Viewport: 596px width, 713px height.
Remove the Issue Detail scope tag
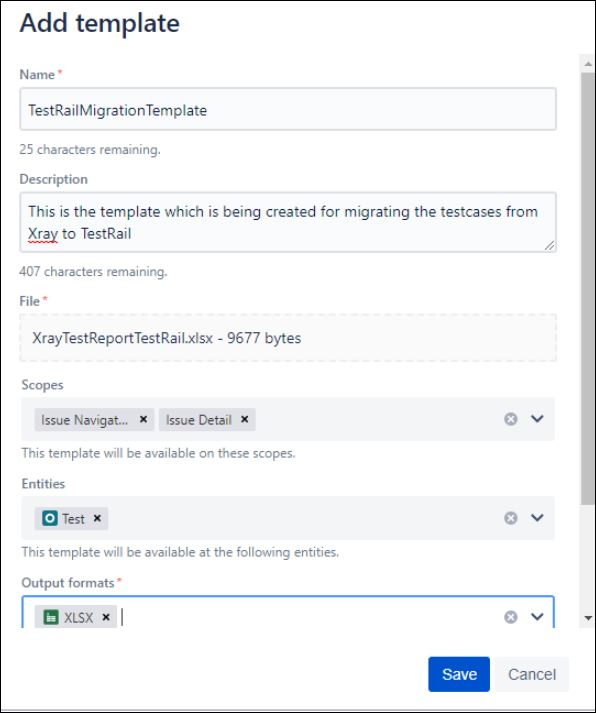point(245,419)
